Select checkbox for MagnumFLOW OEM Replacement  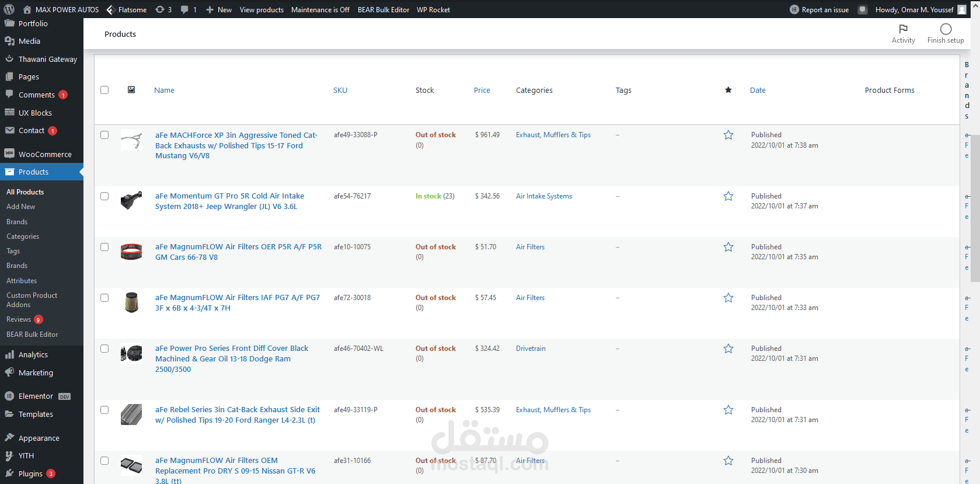point(104,461)
